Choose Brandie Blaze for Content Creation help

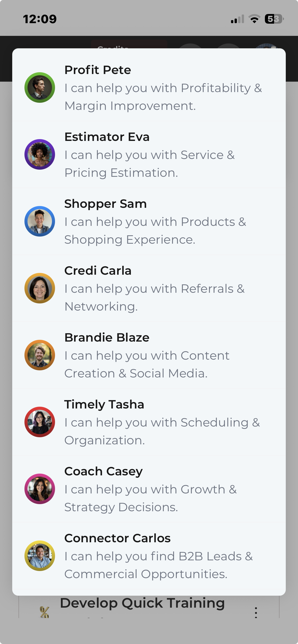149,355
